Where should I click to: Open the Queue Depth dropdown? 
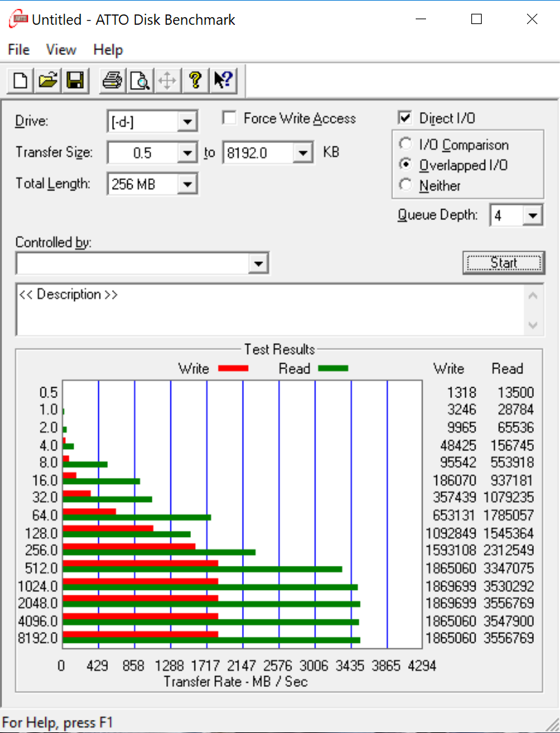[533, 215]
